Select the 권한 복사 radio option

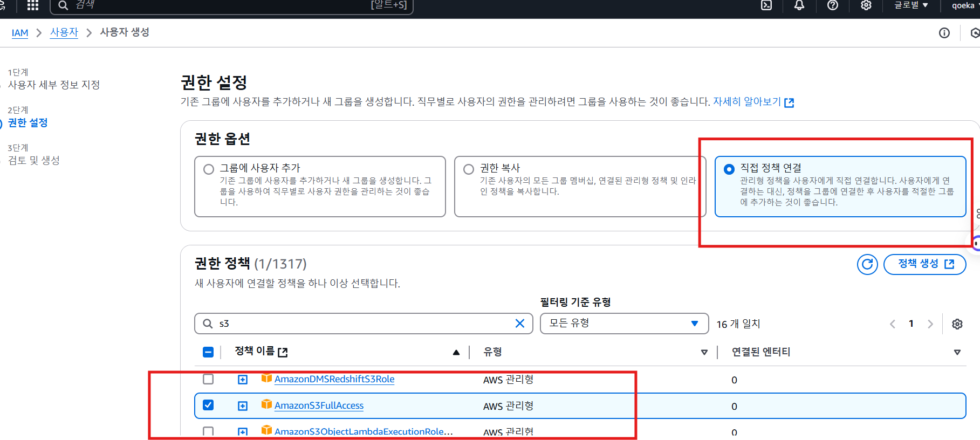tap(469, 169)
